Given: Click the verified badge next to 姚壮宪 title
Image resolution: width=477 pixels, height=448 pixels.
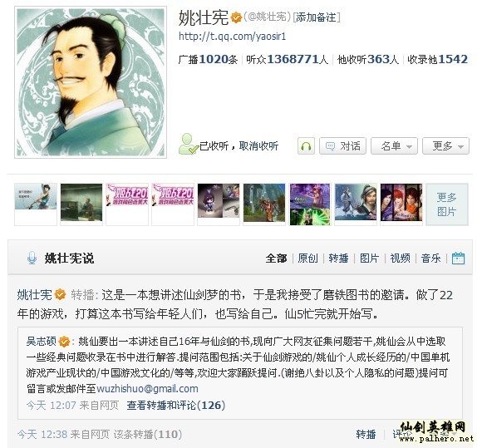Looking at the screenshot, I should pyautogui.click(x=236, y=17).
